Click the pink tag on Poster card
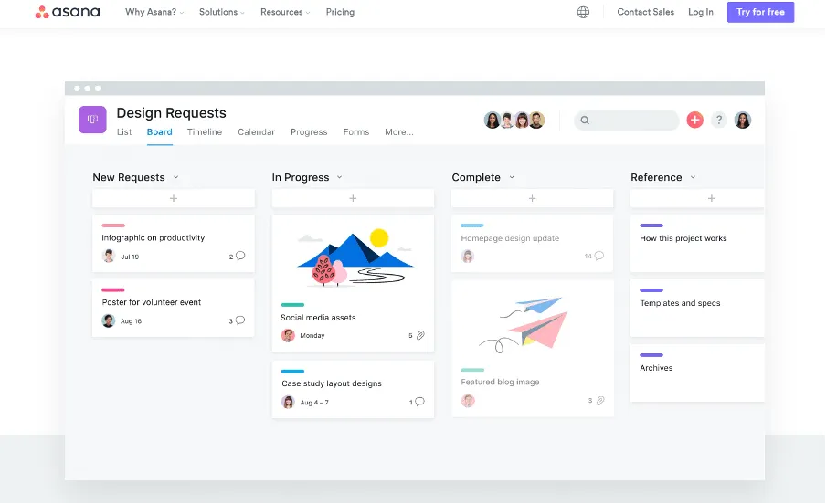826x504 pixels. point(113,289)
